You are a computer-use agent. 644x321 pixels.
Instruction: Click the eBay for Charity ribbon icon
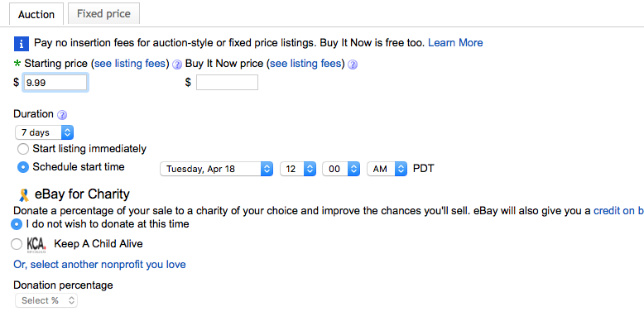[x=24, y=194]
